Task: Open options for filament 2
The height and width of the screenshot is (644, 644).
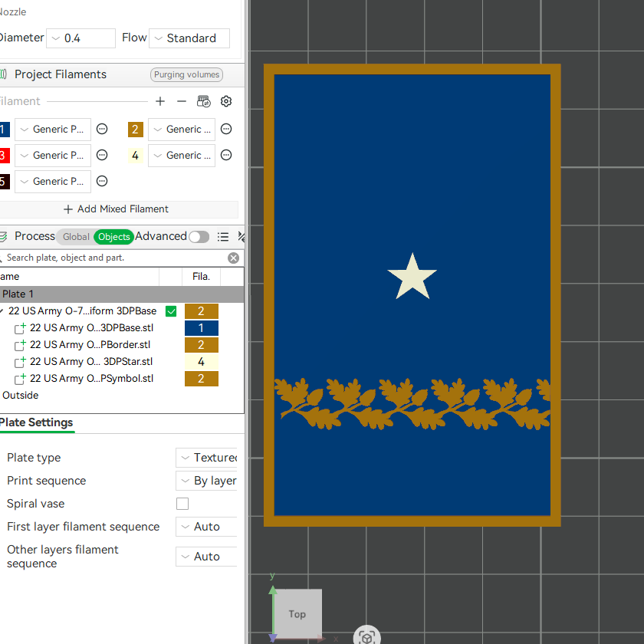Action: (x=226, y=129)
